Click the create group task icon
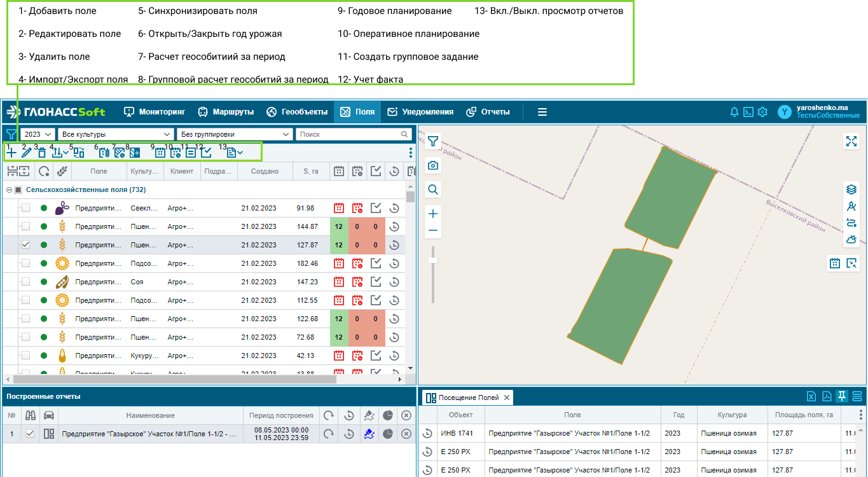The width and height of the screenshot is (868, 477). (x=191, y=153)
